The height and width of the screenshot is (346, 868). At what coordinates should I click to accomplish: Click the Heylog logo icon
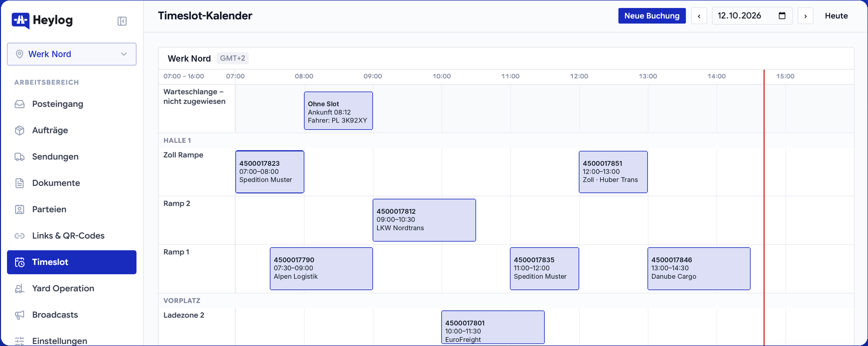pos(20,20)
